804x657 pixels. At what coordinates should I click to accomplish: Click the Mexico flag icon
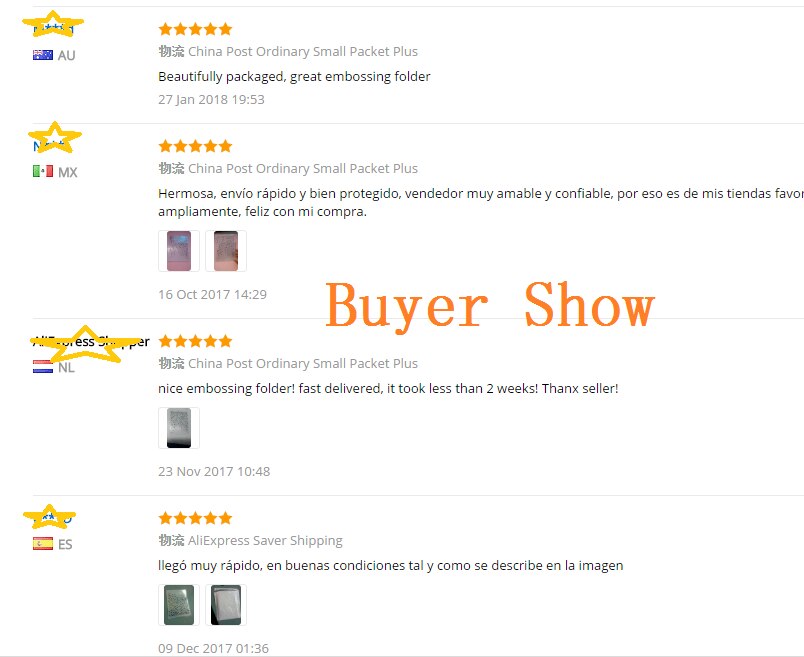43,171
